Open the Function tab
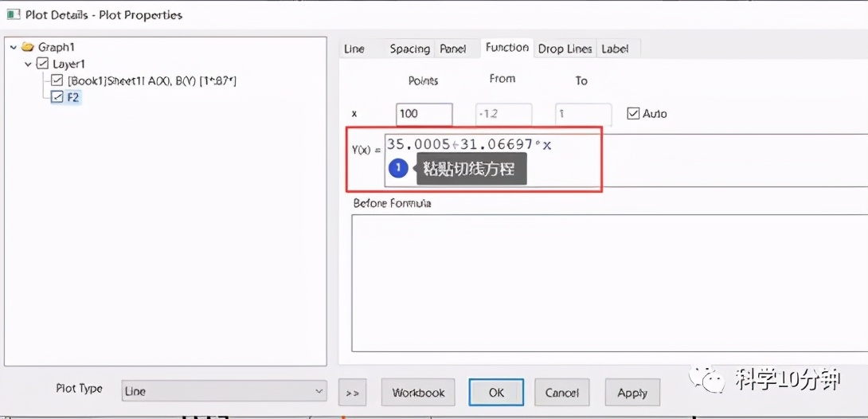This screenshot has height=419, width=868. click(507, 48)
